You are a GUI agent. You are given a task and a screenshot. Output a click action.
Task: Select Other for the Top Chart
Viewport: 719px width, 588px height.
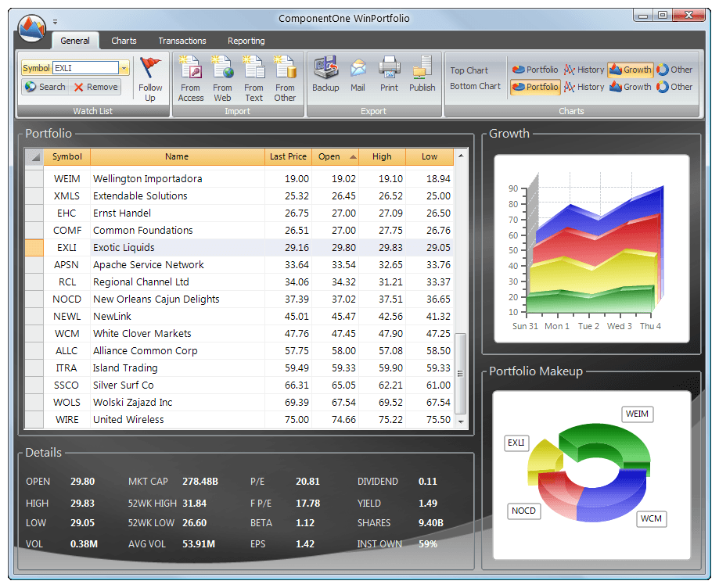(674, 70)
